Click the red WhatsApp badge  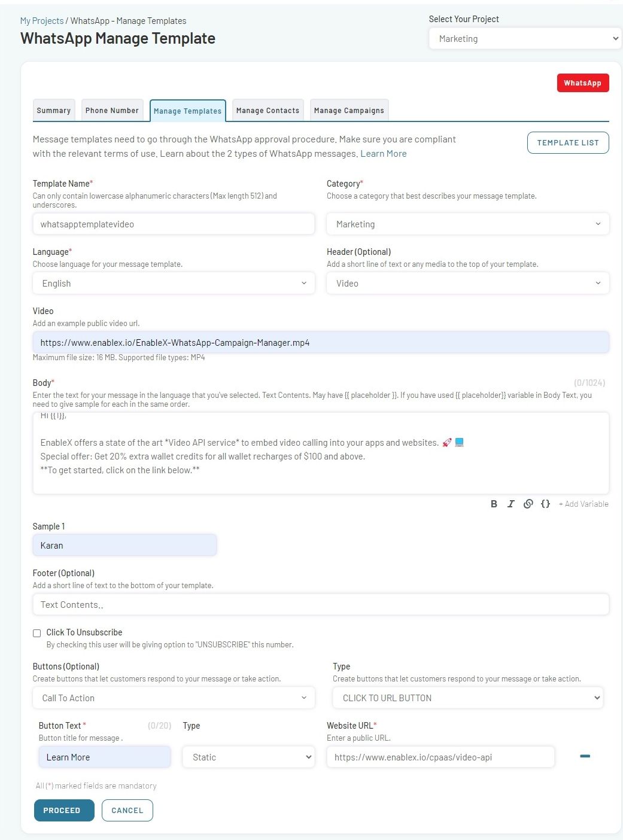(x=582, y=83)
